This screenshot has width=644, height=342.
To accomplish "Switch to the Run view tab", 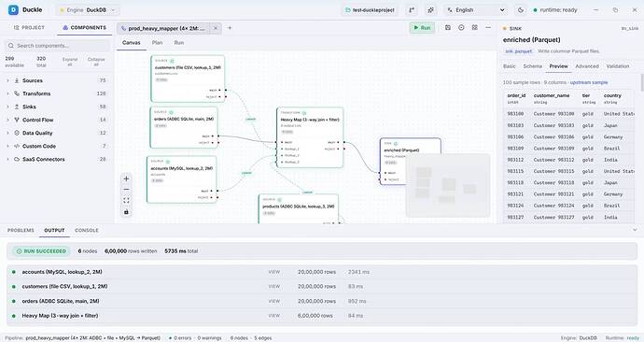I will pos(178,43).
